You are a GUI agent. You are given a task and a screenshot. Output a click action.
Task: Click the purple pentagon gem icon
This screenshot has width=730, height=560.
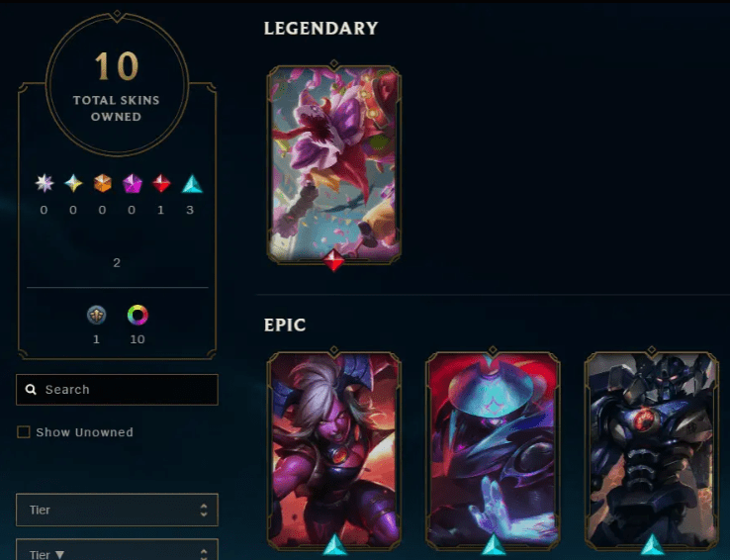(x=132, y=183)
